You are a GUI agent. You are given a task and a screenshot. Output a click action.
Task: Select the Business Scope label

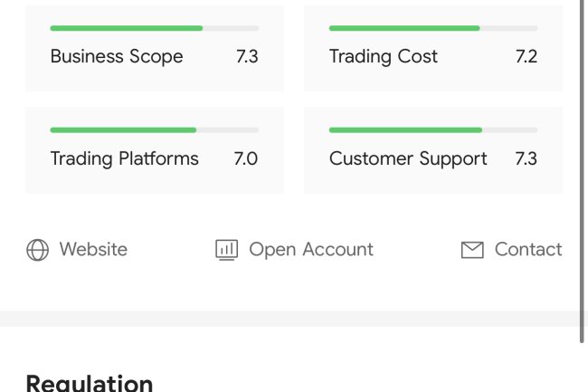pyautogui.click(x=117, y=56)
